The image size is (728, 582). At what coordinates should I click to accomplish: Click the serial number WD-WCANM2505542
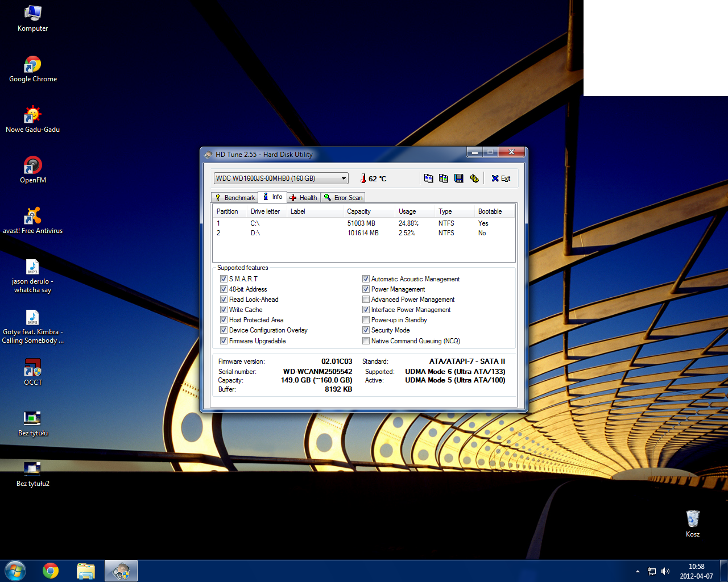click(317, 372)
